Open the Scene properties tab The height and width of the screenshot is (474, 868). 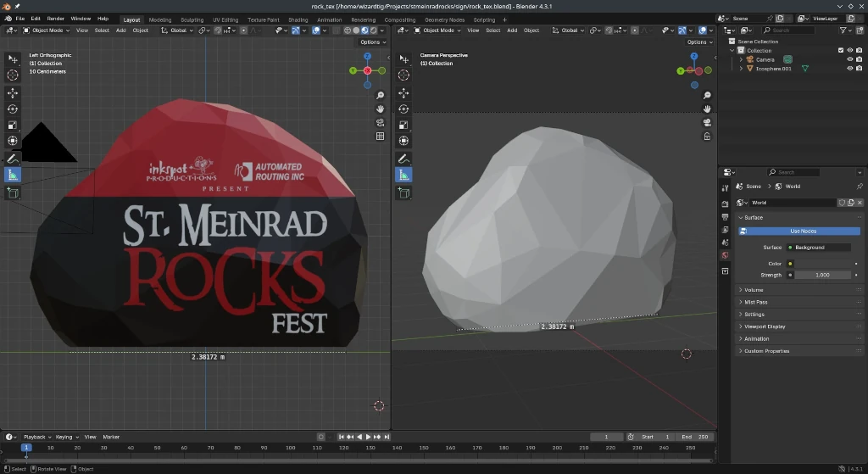tap(725, 243)
